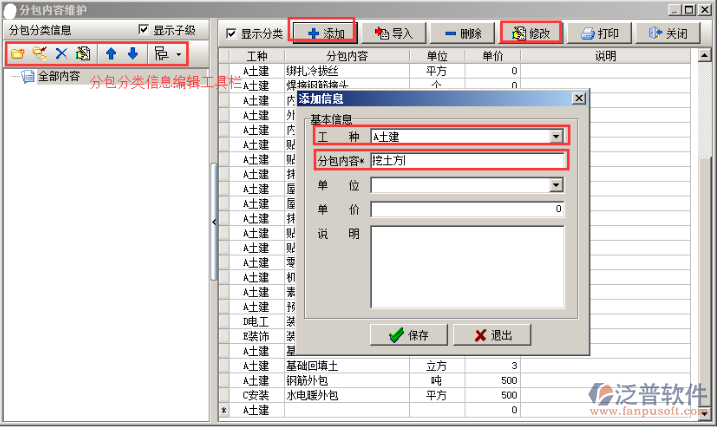Click the 分包分类信息 panel header
Screen dimensions: 718x427
click(x=40, y=30)
